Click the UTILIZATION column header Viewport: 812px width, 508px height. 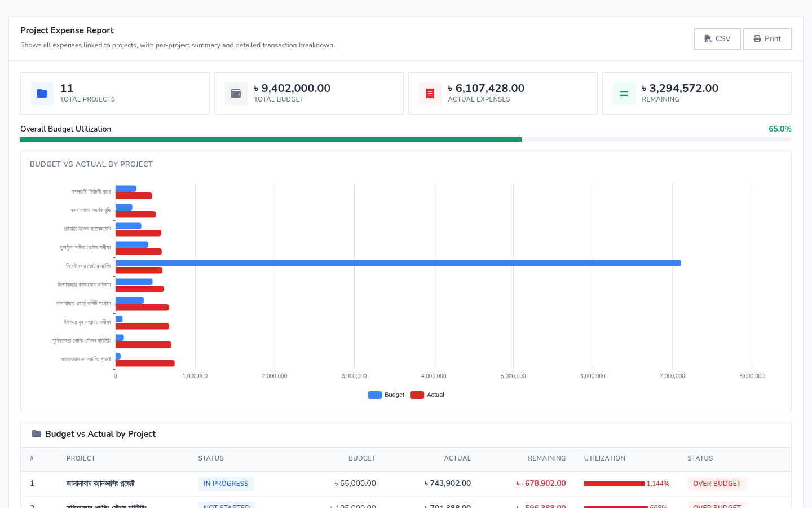pyautogui.click(x=604, y=458)
